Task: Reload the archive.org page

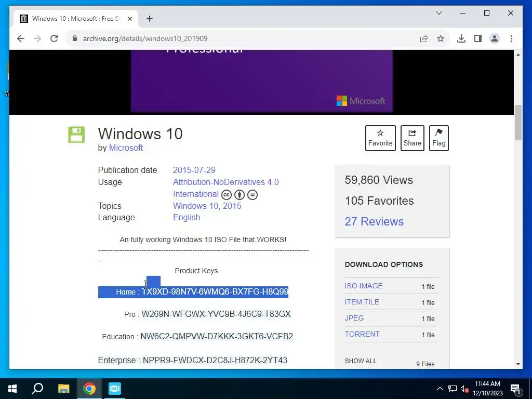Action: click(x=54, y=38)
